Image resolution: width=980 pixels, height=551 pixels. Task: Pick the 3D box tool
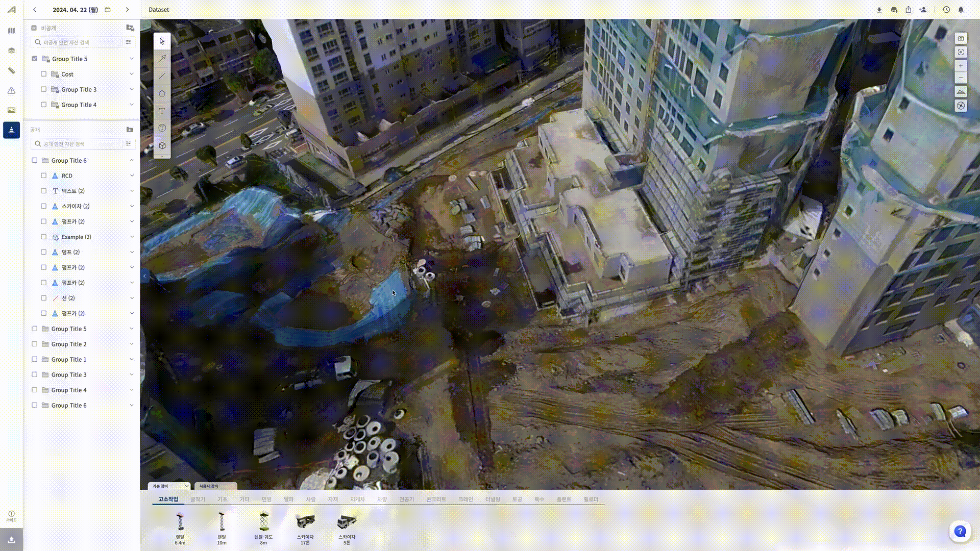[x=162, y=145]
